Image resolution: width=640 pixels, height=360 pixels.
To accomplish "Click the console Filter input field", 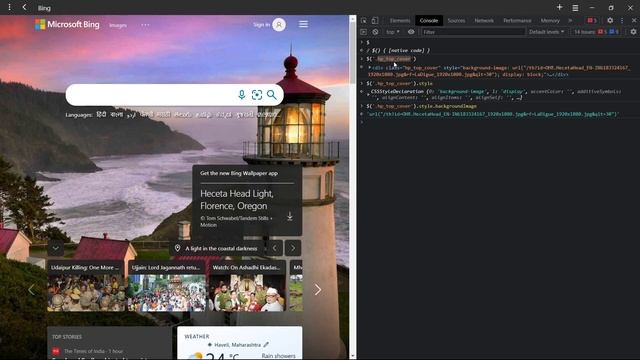I will [x=472, y=32].
